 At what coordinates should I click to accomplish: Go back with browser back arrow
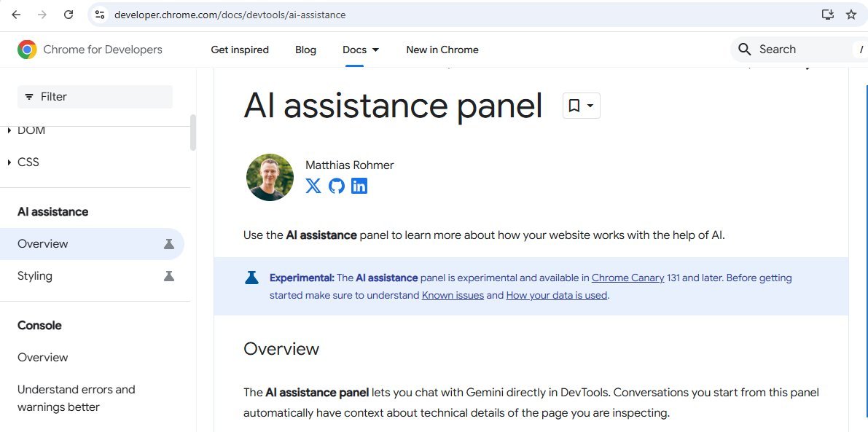[x=16, y=15]
